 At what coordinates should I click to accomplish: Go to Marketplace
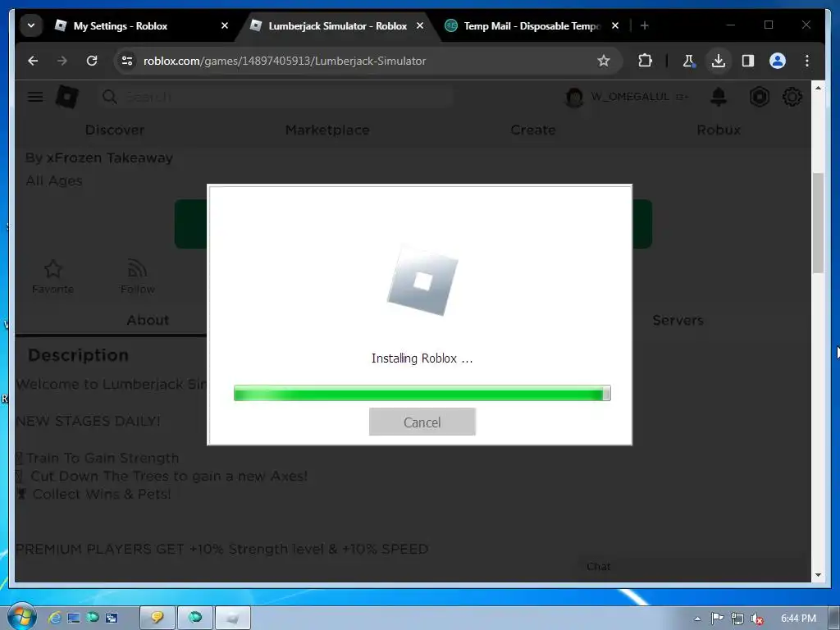point(327,130)
